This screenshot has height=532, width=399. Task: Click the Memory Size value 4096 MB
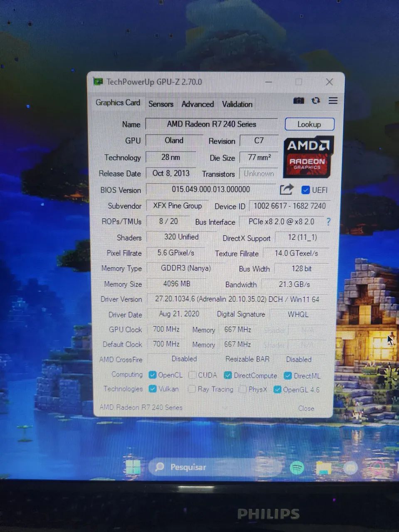[x=177, y=284]
